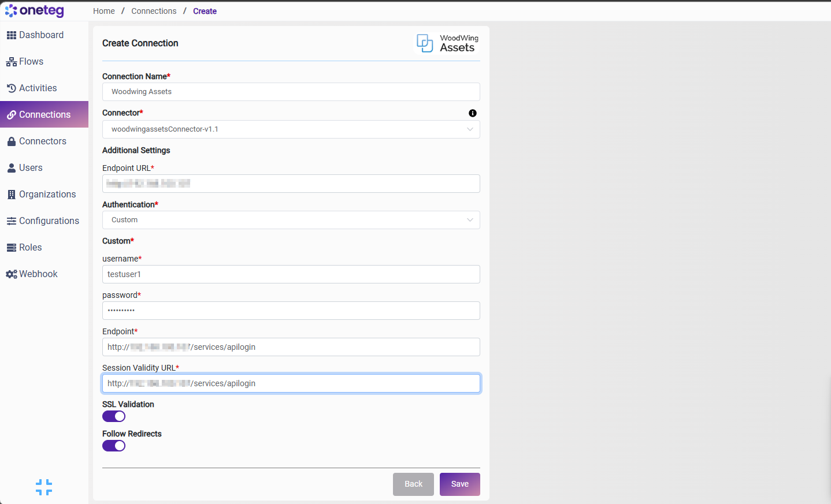This screenshot has height=504, width=831.
Task: Open the Roles menu item
Action: pos(44,248)
